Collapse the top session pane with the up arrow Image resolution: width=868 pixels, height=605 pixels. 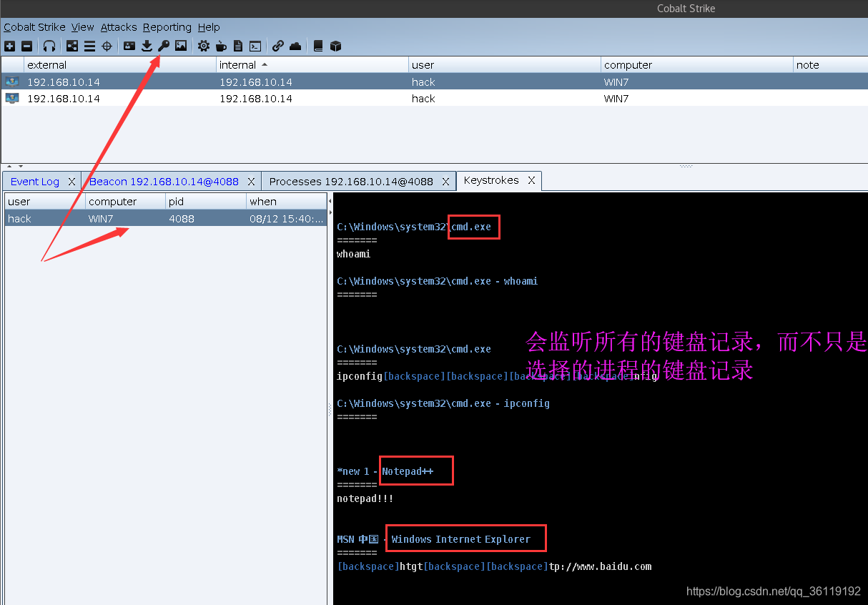(x=10, y=167)
